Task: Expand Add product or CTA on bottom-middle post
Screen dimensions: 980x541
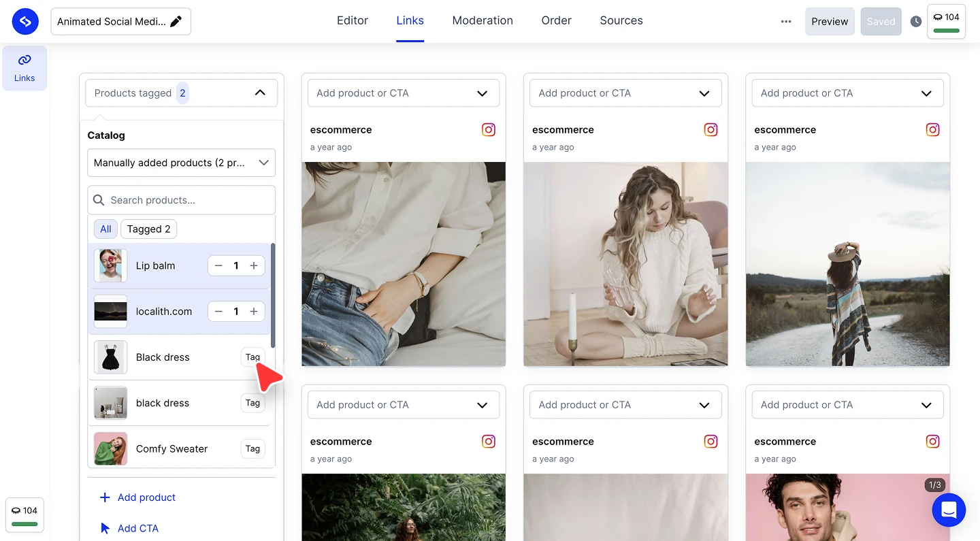Action: pyautogui.click(x=625, y=405)
